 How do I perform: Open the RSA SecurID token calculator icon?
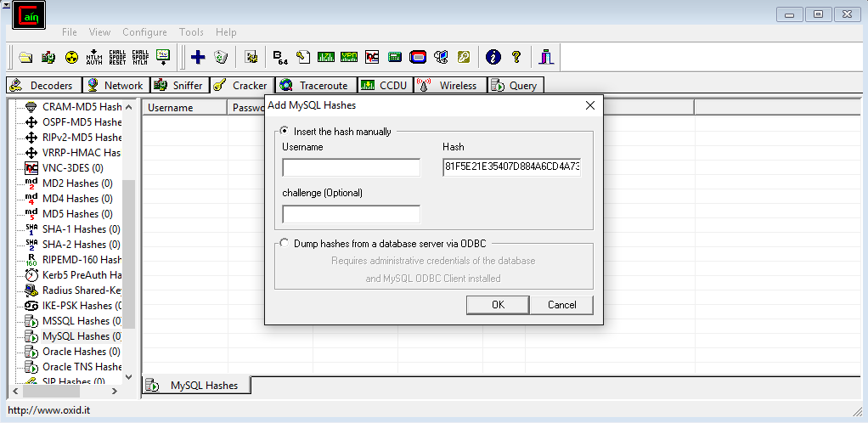418,56
